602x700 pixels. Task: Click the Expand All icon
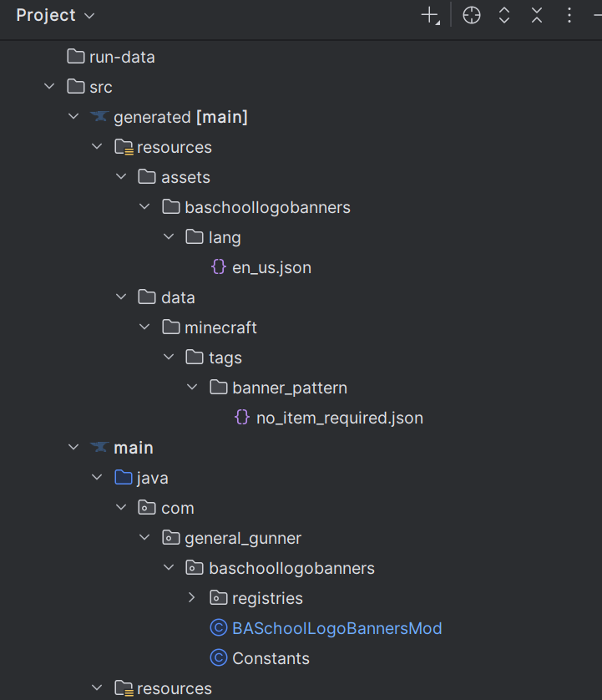[x=504, y=16]
